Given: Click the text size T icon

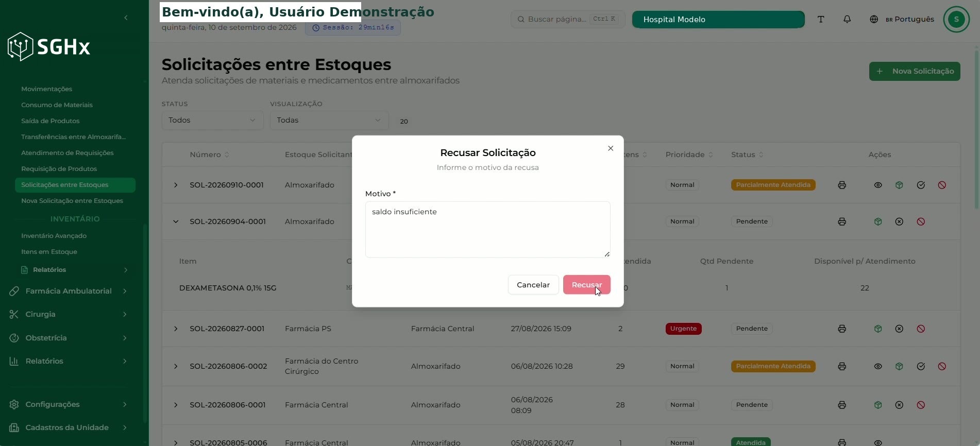Looking at the screenshot, I should pyautogui.click(x=821, y=19).
